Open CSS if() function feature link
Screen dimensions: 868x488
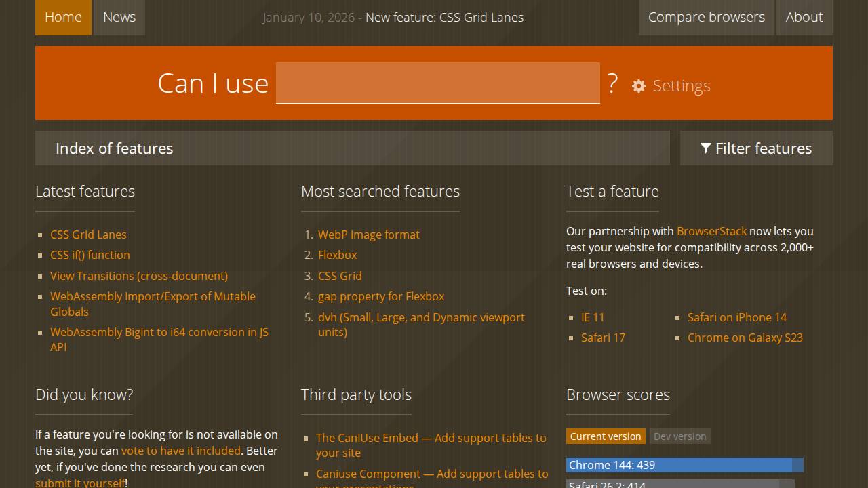click(90, 255)
